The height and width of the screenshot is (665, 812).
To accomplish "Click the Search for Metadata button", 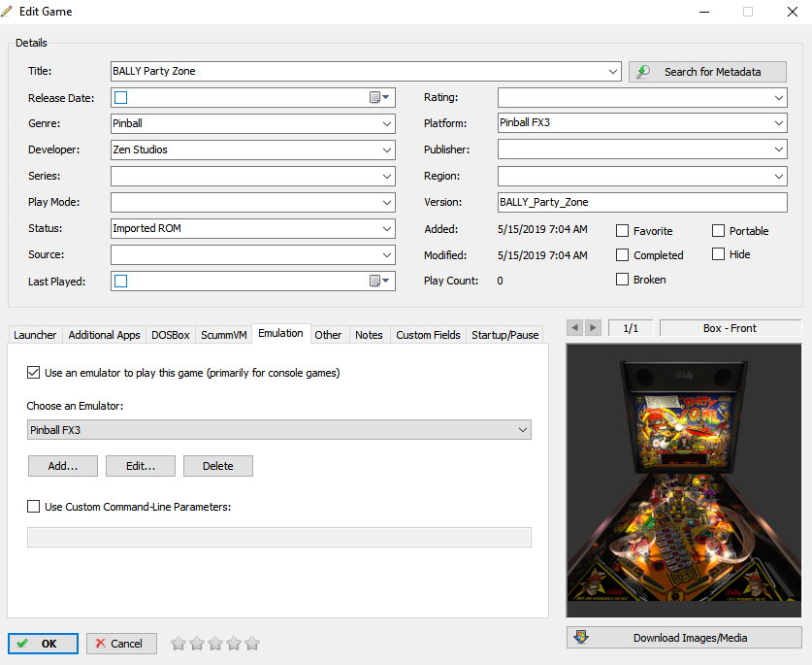I will coord(707,72).
